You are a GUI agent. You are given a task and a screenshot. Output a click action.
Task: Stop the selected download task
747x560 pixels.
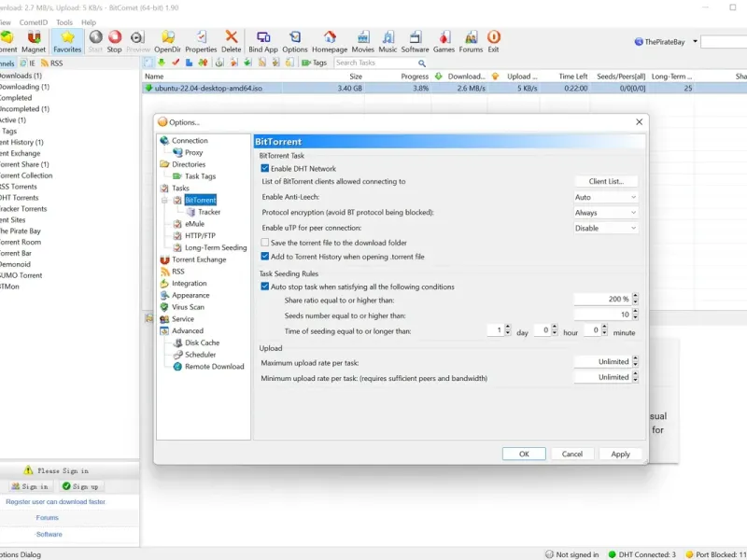click(x=114, y=41)
